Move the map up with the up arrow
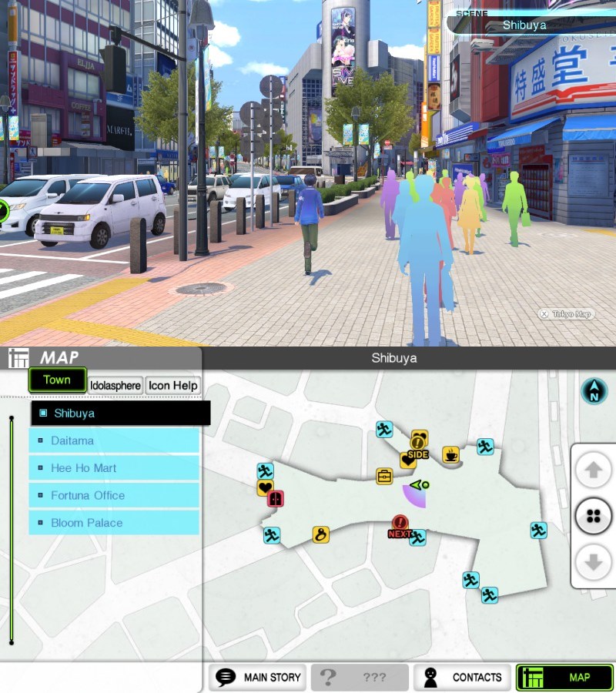This screenshot has height=693, width=616. pyautogui.click(x=594, y=470)
